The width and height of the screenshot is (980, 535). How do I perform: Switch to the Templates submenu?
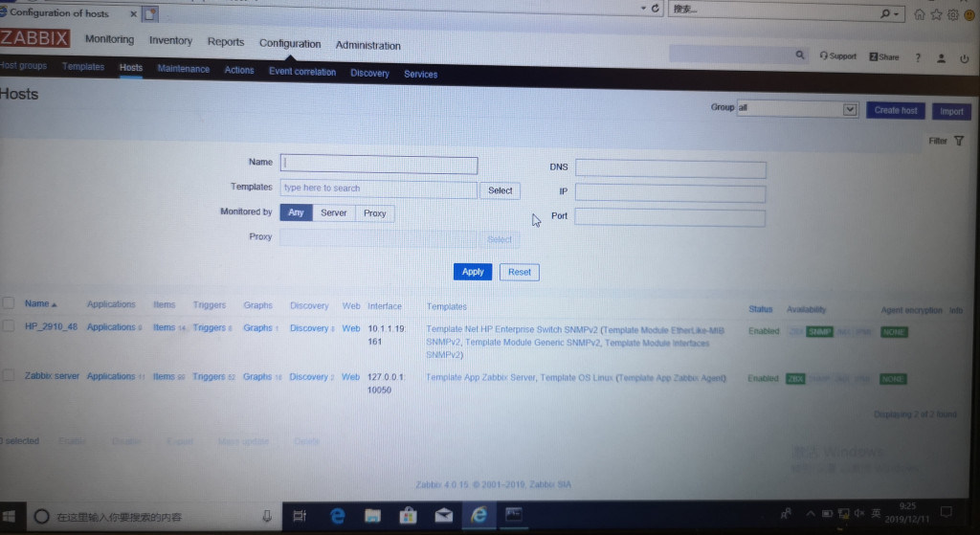[x=83, y=66]
